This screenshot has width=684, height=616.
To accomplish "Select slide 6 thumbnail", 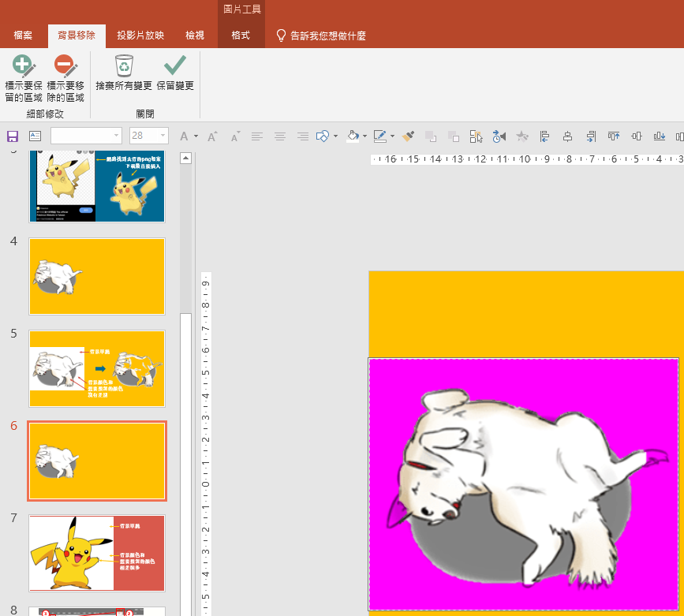I will (x=97, y=461).
